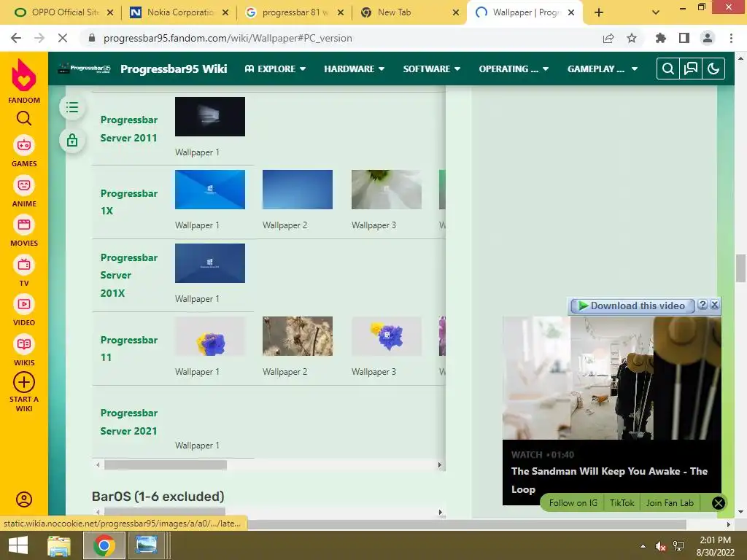Screen dimensions: 747x560
Task: Open the wiki Discuss speech-bubble icon
Action: coord(690,69)
